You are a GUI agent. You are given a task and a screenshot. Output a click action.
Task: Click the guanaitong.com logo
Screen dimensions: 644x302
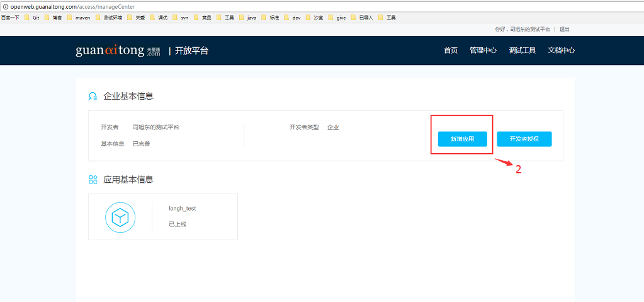[118, 51]
